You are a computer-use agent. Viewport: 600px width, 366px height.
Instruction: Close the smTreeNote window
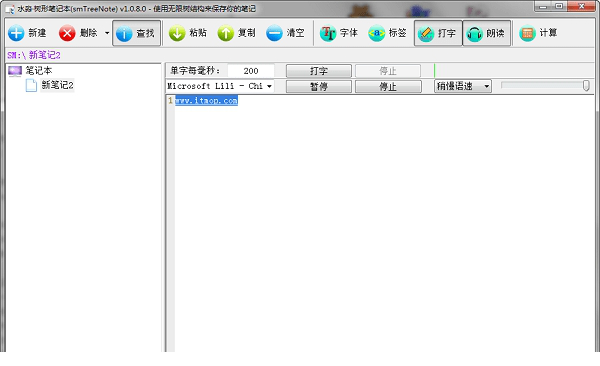point(581,6)
